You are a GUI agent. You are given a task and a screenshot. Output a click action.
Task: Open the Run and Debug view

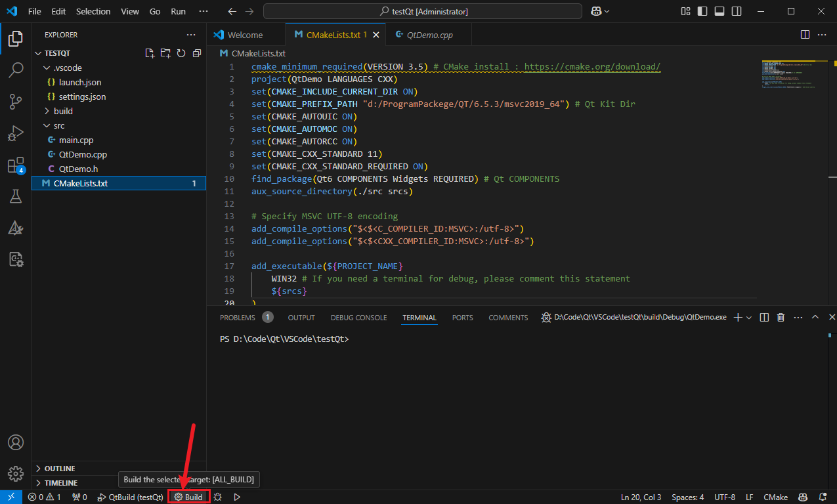16,133
